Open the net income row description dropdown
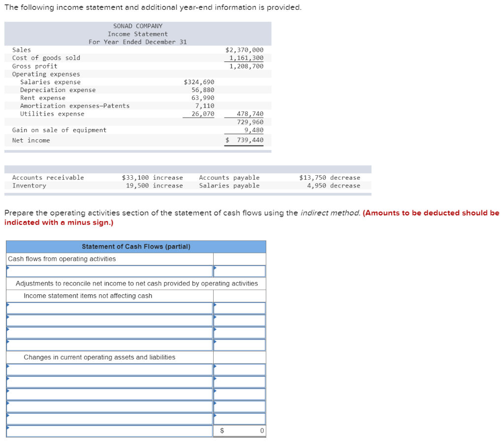This screenshot has height=442, width=504. 108,271
